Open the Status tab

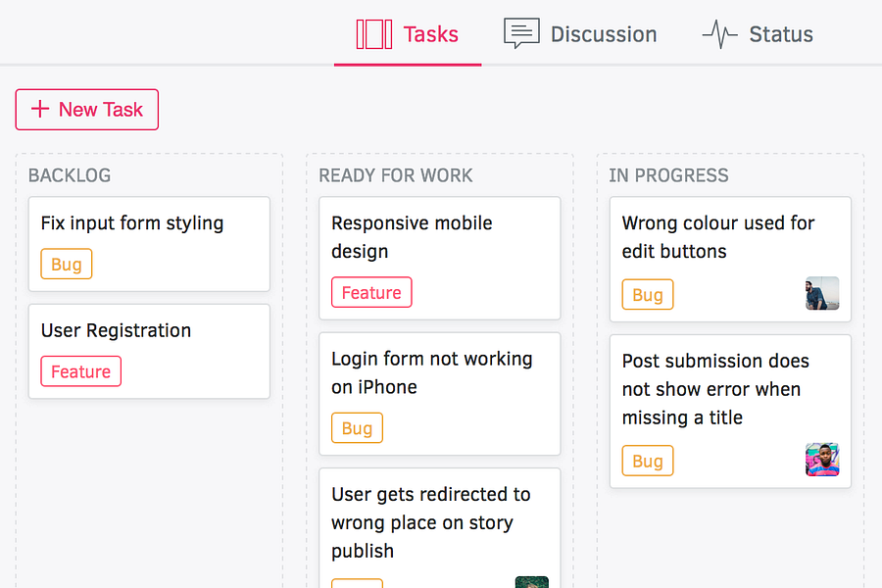point(758,34)
